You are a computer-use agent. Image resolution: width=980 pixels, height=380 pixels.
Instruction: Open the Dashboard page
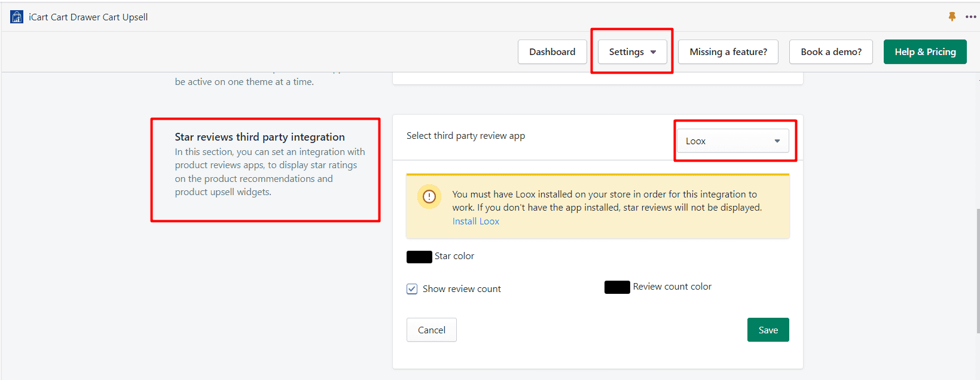(x=552, y=51)
